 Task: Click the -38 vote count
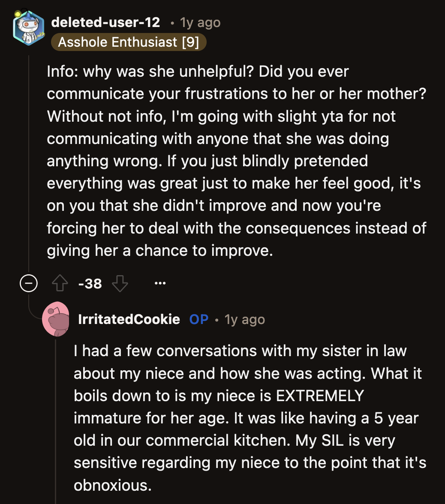coord(90,283)
